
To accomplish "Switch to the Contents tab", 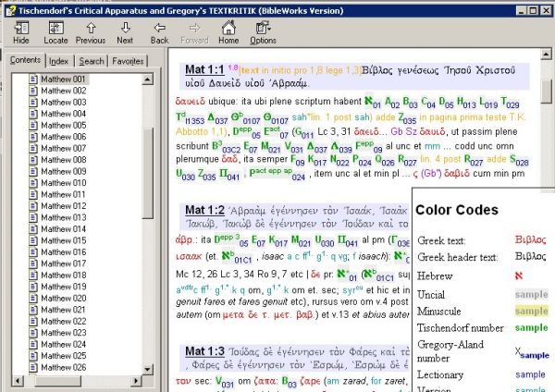I will tap(25, 60).
